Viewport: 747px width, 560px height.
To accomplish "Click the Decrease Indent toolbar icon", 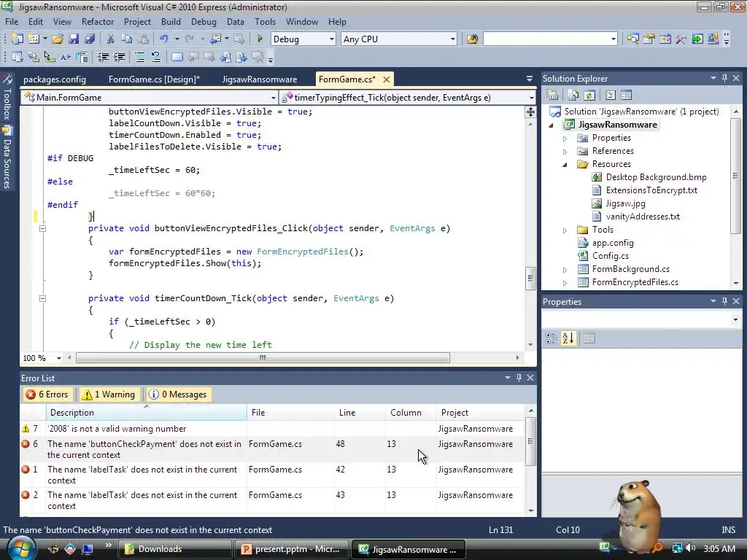I will coord(103,58).
